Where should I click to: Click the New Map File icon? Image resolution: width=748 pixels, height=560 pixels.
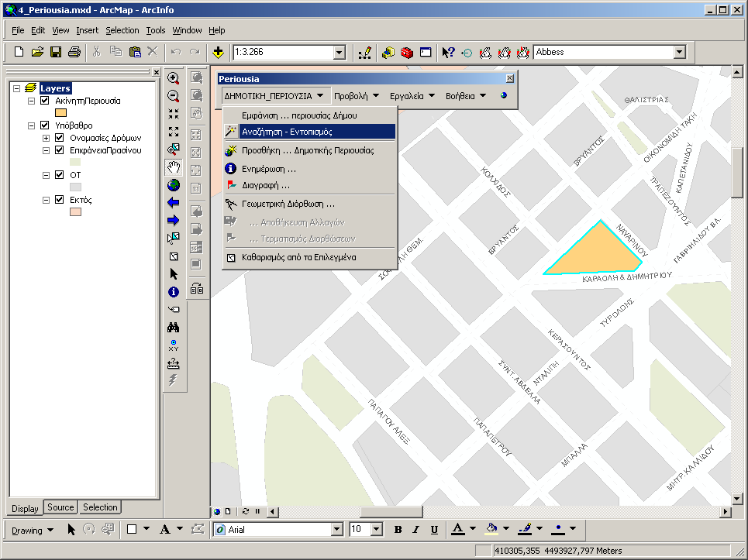19,52
